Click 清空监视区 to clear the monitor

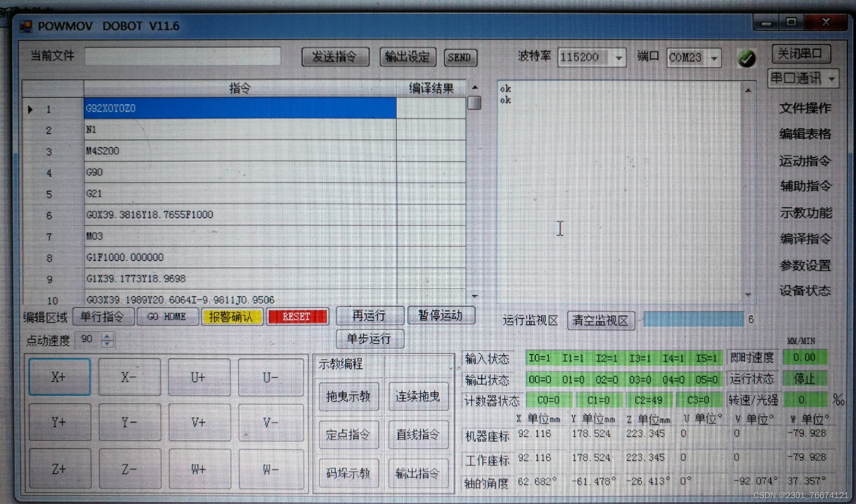(601, 320)
